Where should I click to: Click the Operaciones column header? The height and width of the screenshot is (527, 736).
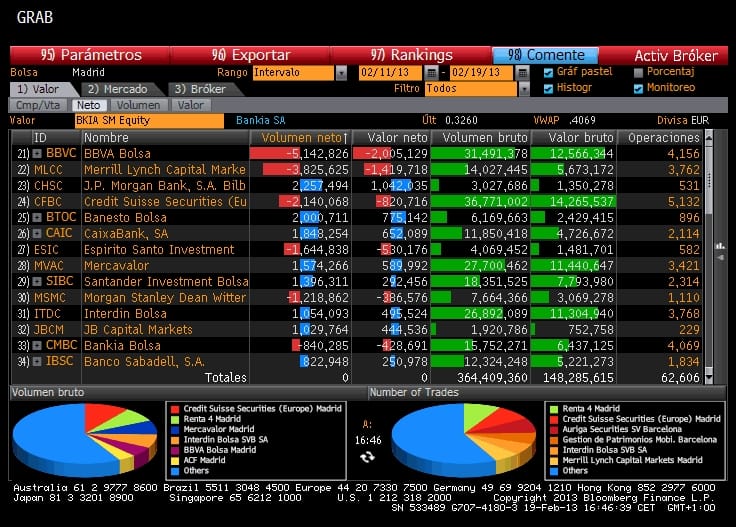(659, 137)
